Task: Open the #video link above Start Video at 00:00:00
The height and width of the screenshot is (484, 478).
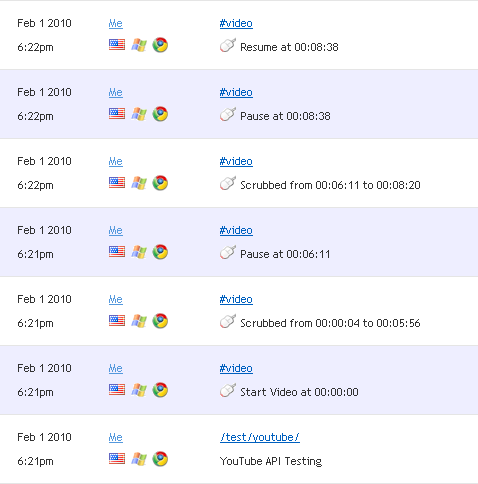Action: 236,368
